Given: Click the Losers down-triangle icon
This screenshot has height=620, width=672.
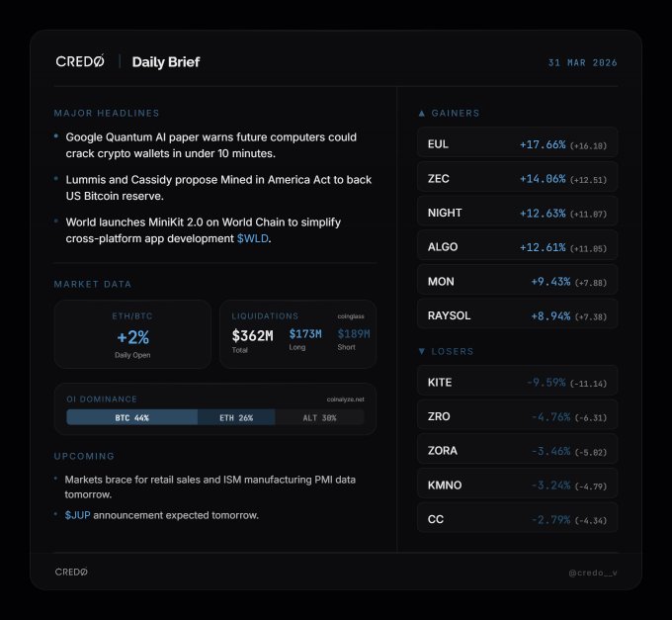Looking at the screenshot, I should 422,351.
